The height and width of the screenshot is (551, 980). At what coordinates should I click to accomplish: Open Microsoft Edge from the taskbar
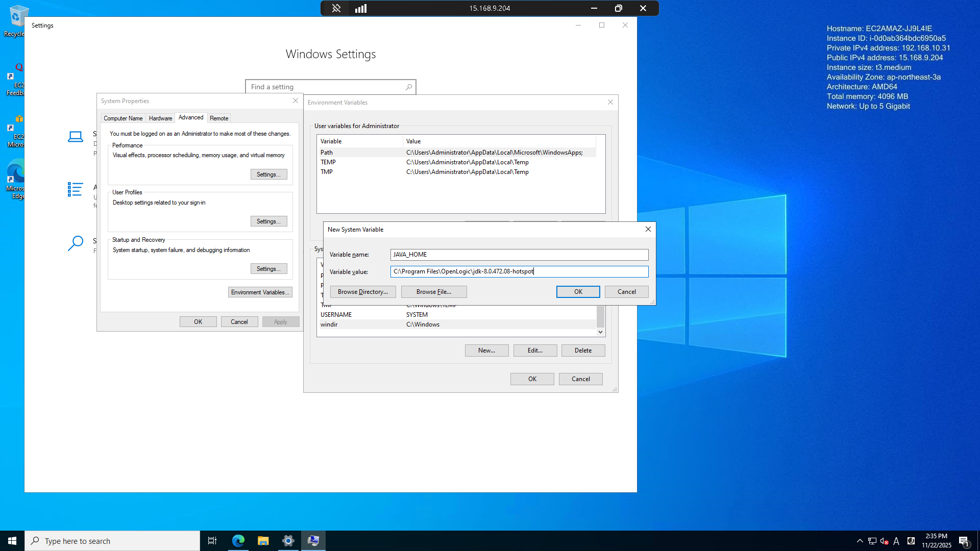click(x=238, y=541)
